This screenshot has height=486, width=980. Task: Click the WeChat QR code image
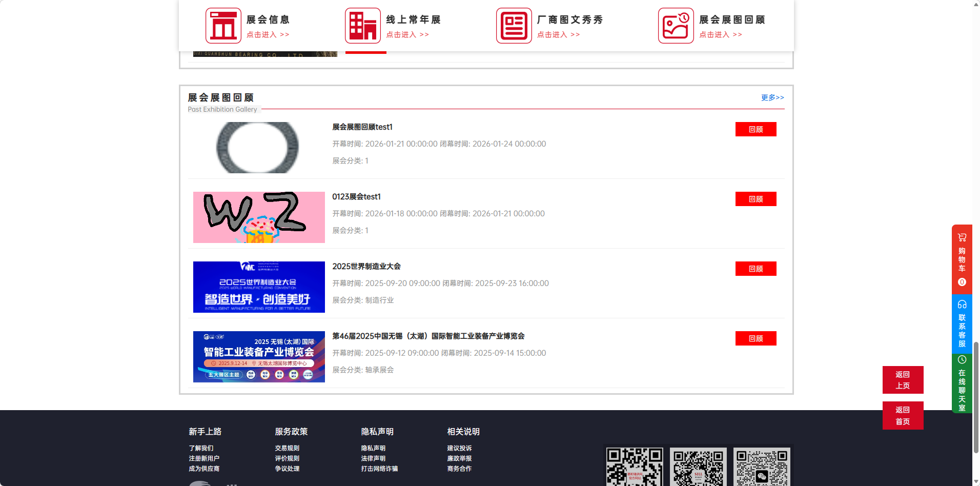(x=761, y=467)
